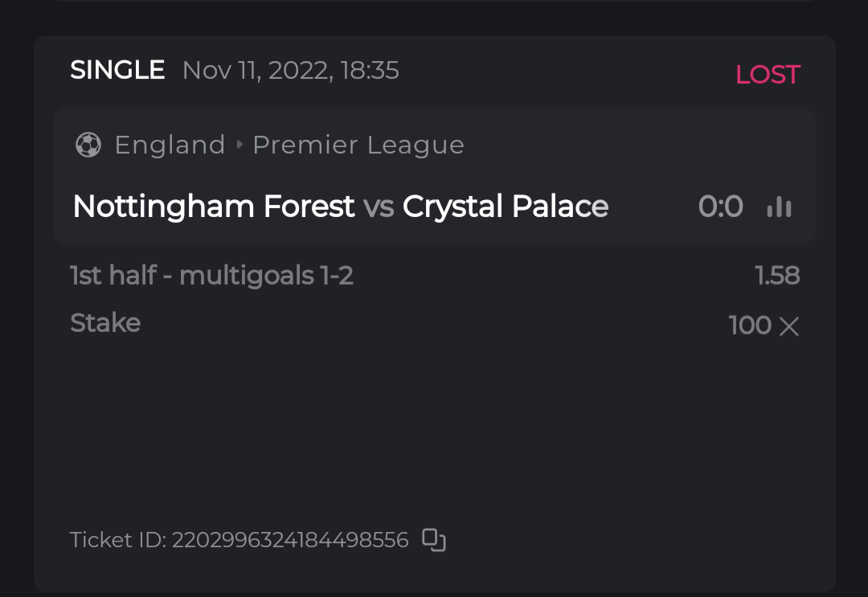Open match statistics bar chart icon
The height and width of the screenshot is (597, 868).
[779, 207]
